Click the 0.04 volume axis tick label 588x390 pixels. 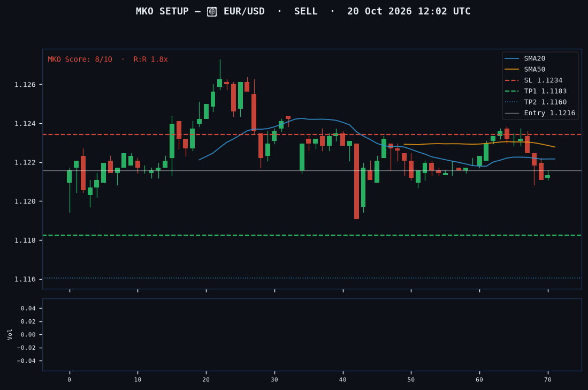point(28,309)
